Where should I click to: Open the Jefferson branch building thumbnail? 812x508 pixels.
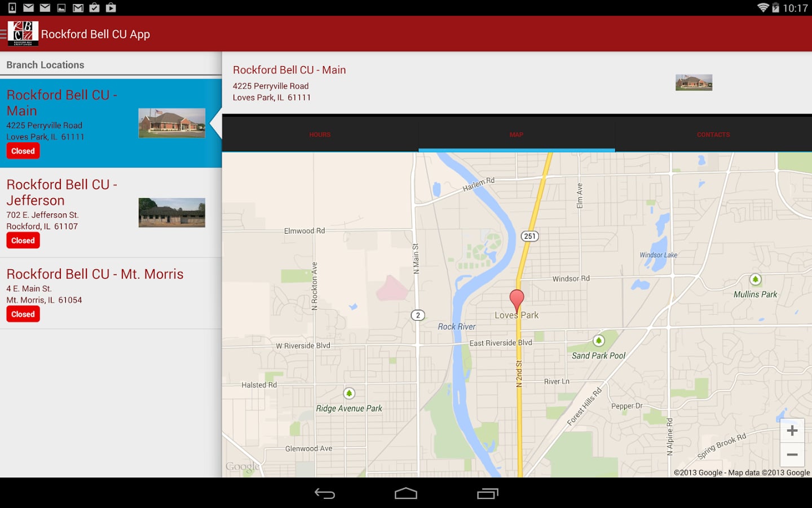tap(172, 213)
